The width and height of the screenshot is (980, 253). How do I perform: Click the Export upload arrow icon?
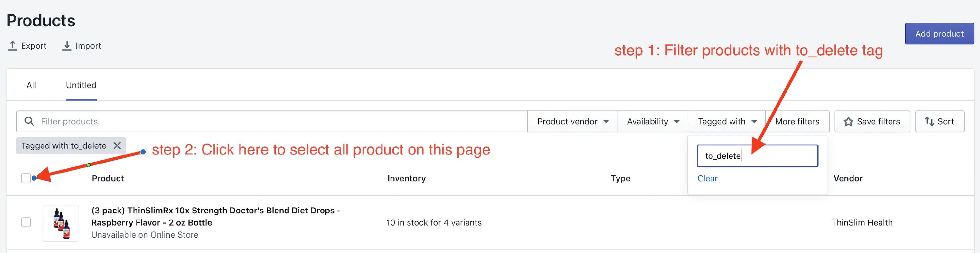point(12,46)
